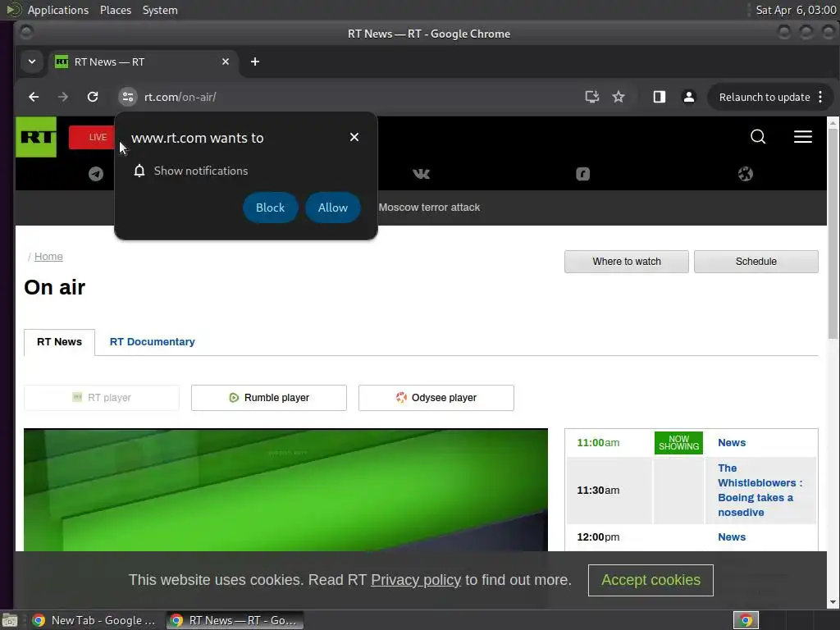This screenshot has height=630, width=840.
Task: Select RT News Chrome window in taskbar
Action: tap(234, 620)
